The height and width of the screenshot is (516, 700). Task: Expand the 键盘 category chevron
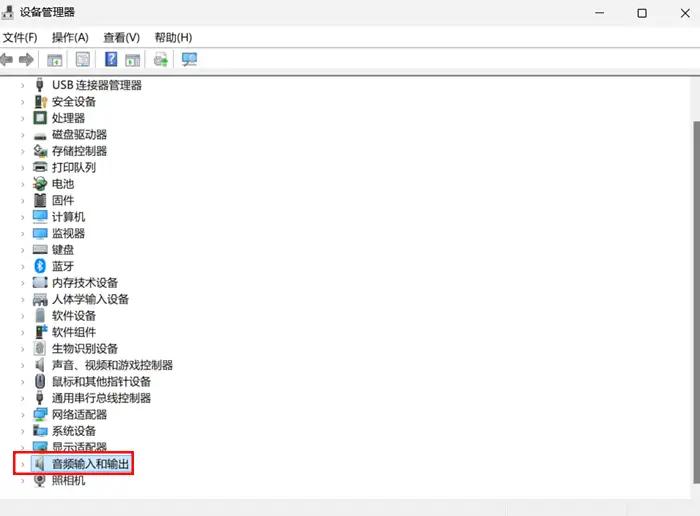[23, 250]
